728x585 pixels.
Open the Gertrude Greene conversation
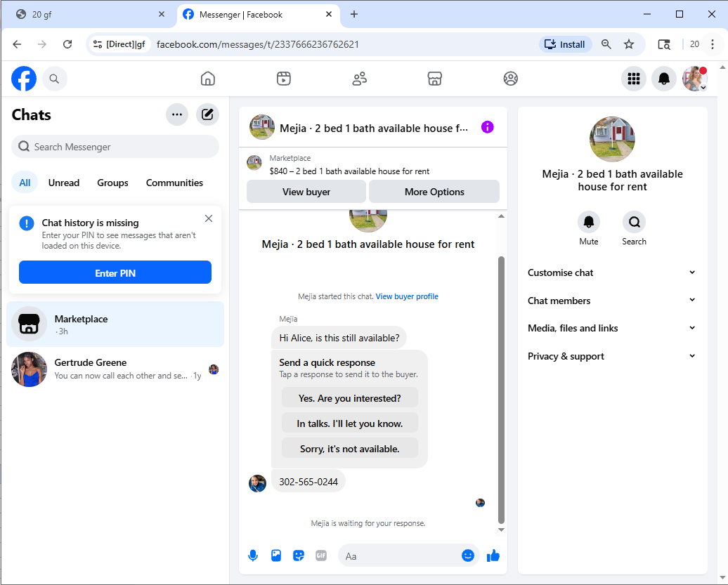pos(115,369)
